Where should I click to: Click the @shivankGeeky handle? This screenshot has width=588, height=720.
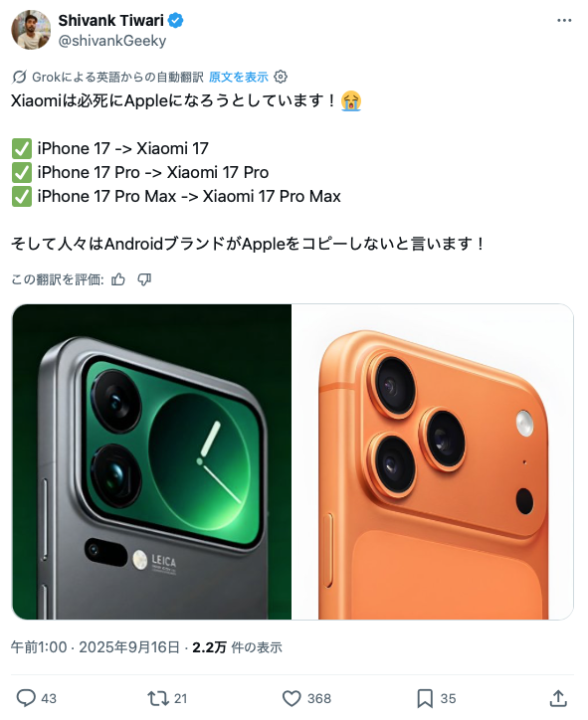point(112,41)
